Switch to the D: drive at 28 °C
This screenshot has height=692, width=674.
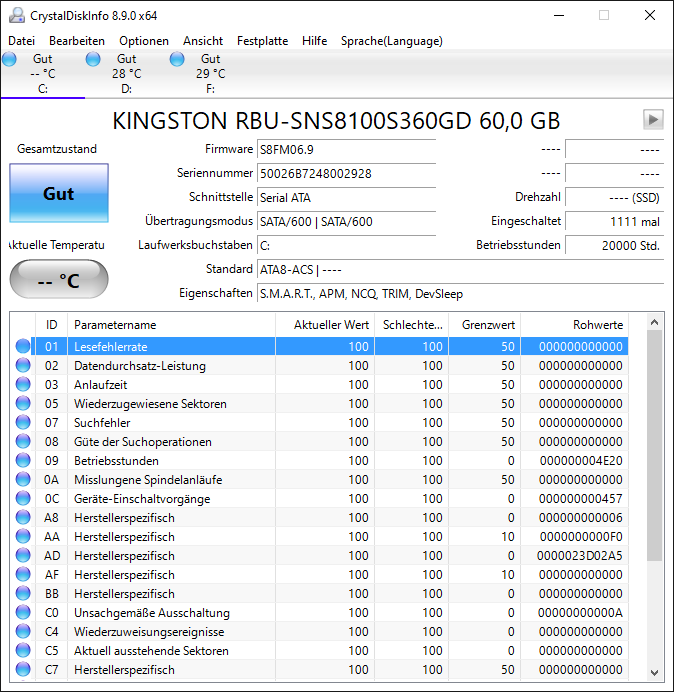pos(126,73)
